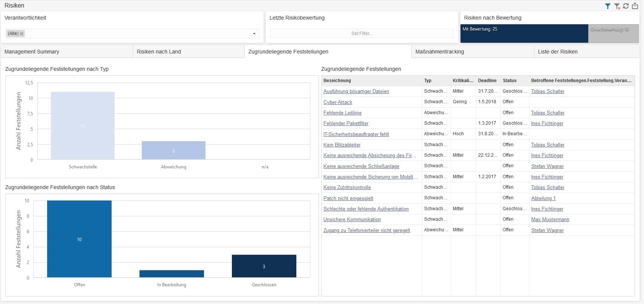The height and width of the screenshot is (304, 644).
Task: Select the Mit Bewertung: 25 segment
Action: pos(524,34)
